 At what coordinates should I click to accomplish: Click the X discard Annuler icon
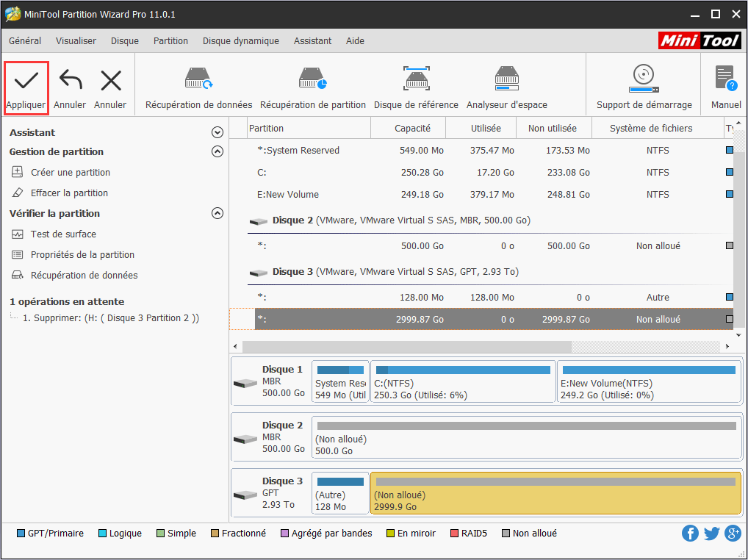click(x=110, y=81)
